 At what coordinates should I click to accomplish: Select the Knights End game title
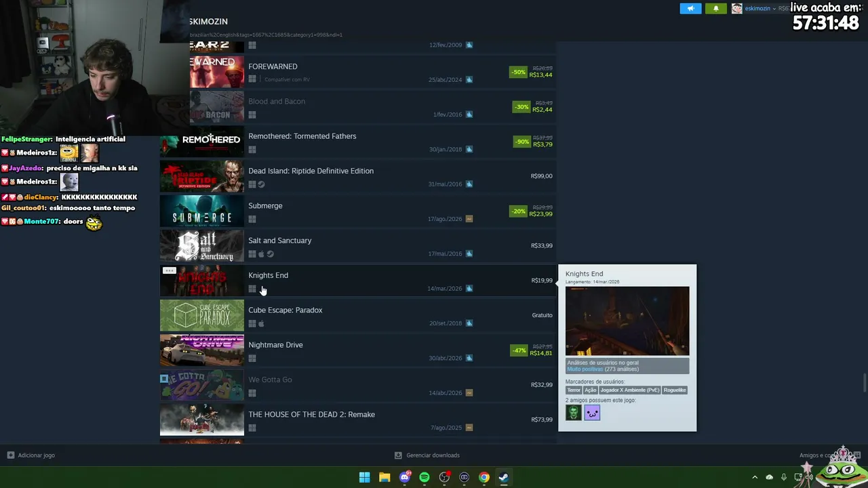[x=268, y=275]
